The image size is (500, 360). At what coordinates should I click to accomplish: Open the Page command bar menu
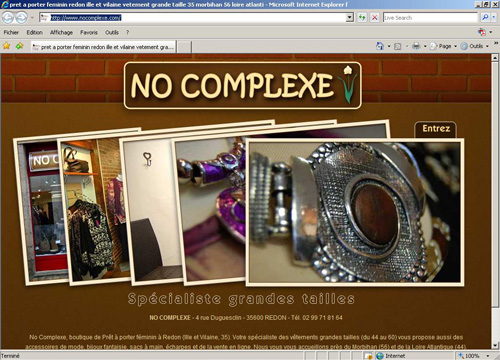coord(443,46)
